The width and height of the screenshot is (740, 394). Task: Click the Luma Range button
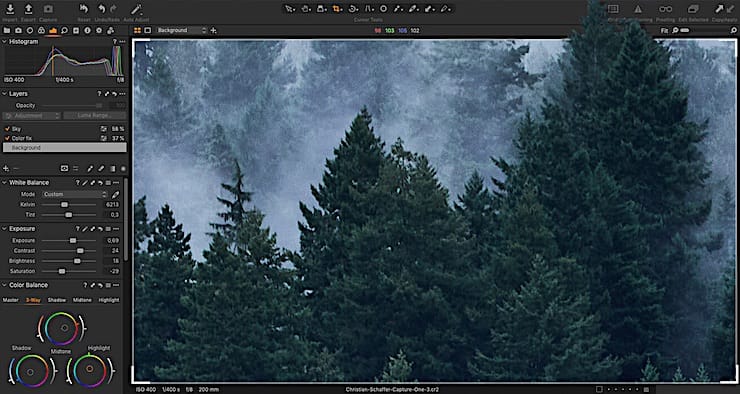pos(95,116)
